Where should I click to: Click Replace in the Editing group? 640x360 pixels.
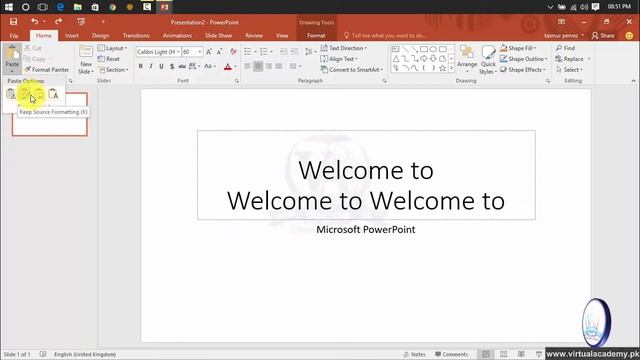573,59
